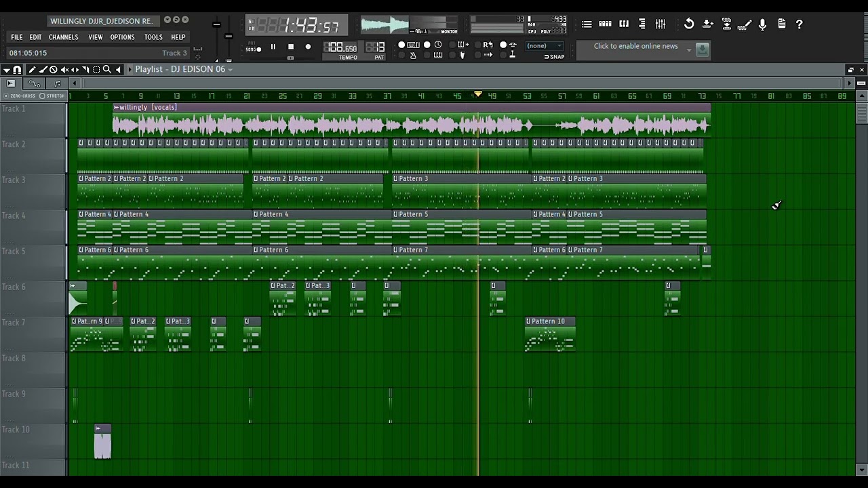This screenshot has width=868, height=488.
Task: Open the FILE menu
Action: [x=17, y=37]
